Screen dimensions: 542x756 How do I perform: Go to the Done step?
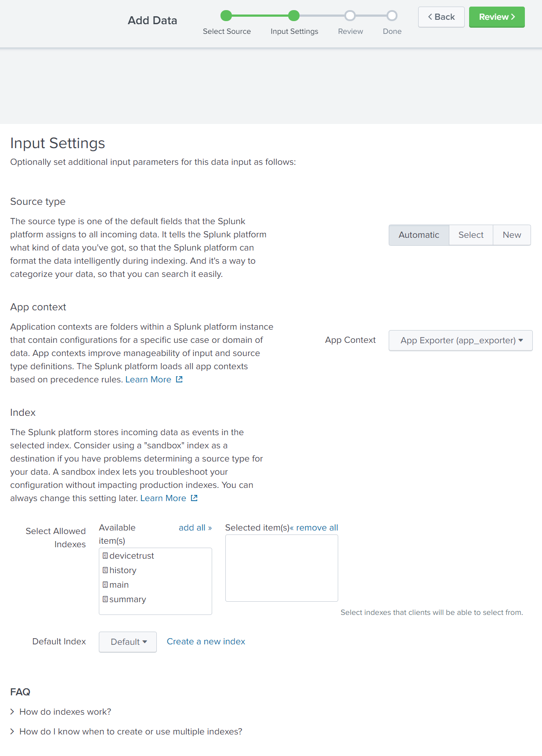click(x=391, y=15)
